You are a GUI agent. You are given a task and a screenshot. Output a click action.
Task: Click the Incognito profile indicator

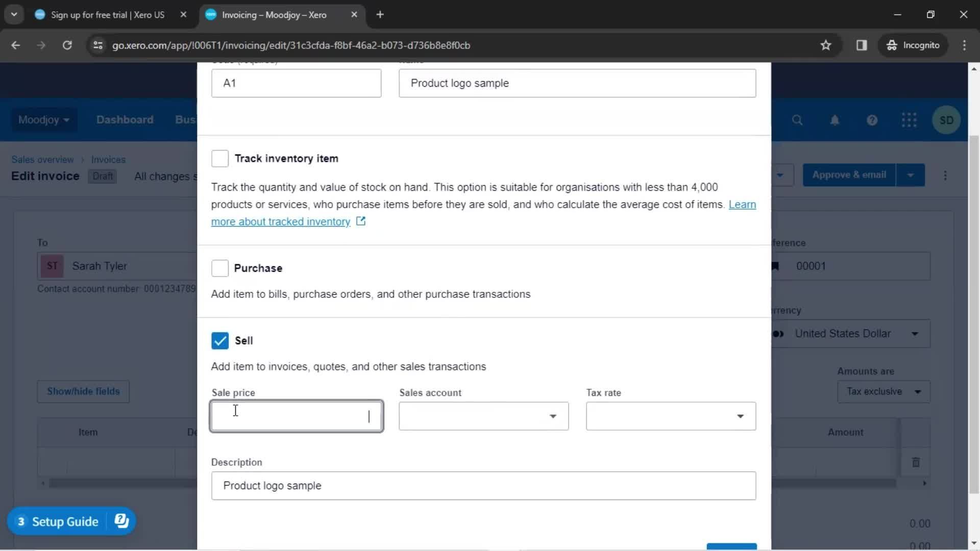[x=913, y=45]
